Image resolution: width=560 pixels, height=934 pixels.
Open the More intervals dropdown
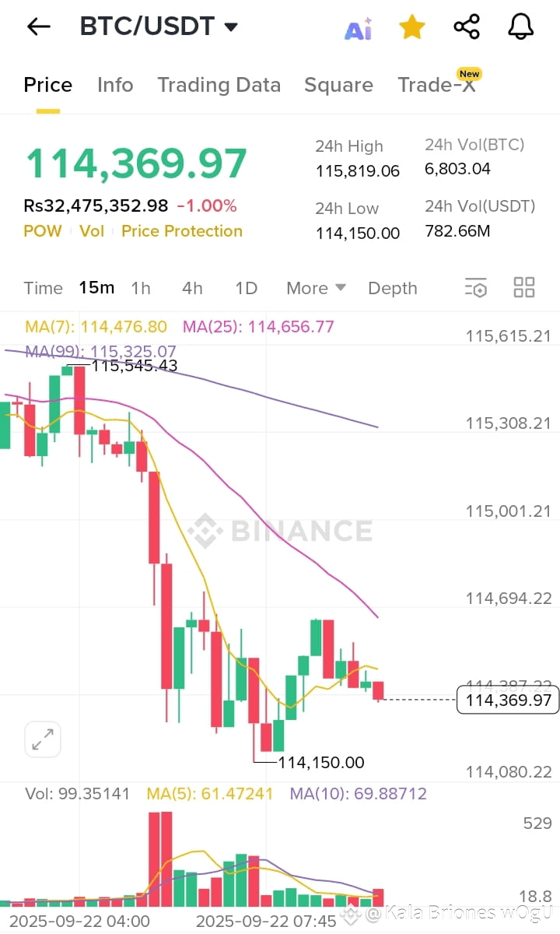pyautogui.click(x=316, y=288)
